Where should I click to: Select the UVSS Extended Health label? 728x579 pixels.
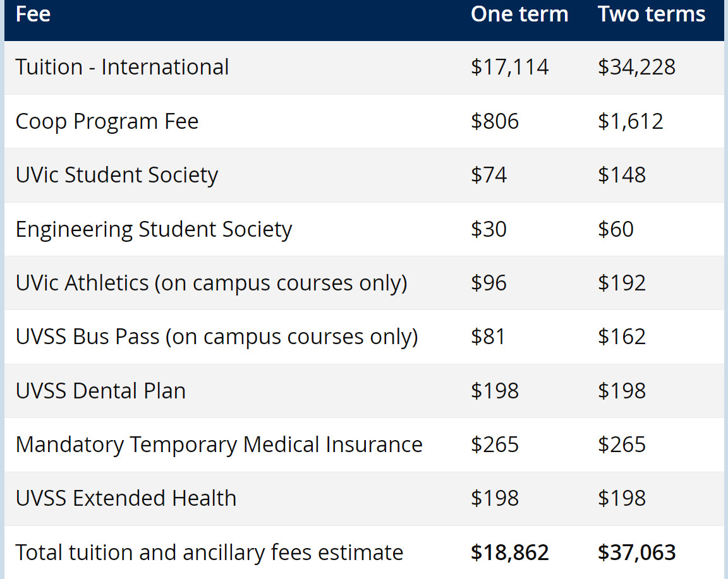(x=126, y=498)
